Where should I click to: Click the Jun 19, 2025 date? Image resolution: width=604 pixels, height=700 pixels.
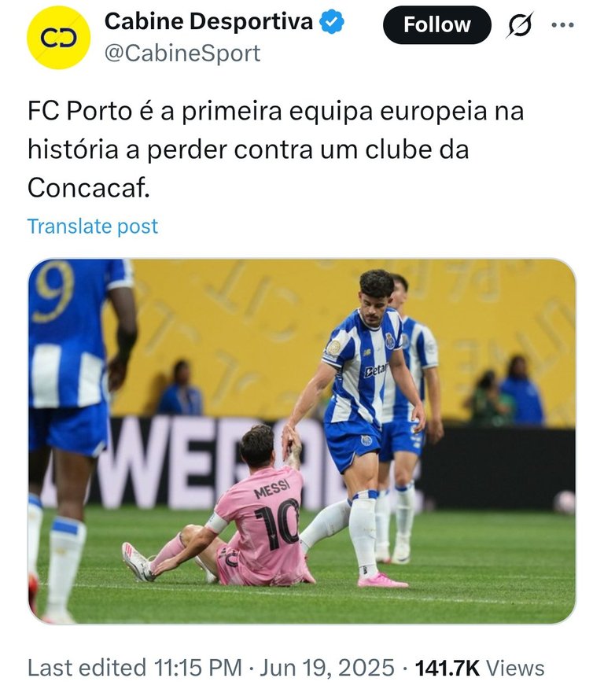(x=327, y=669)
